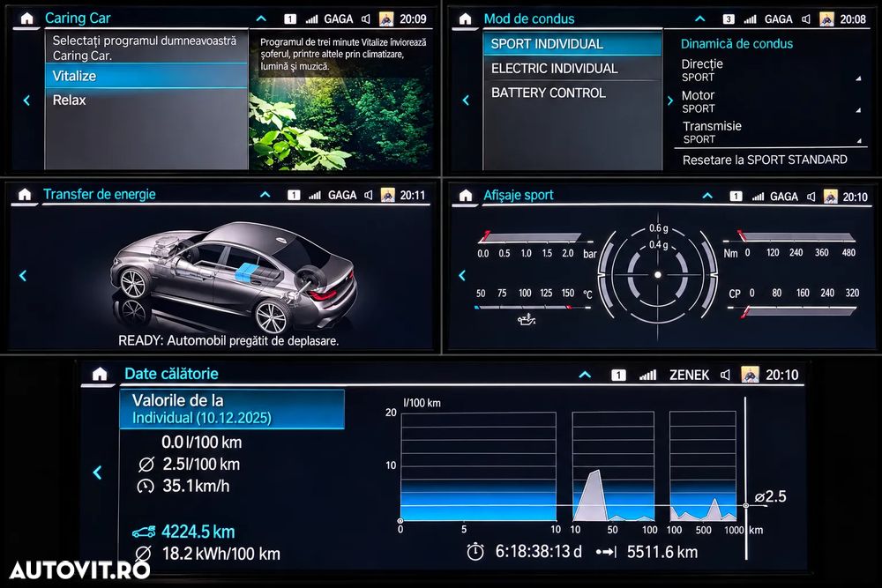Image resolution: width=882 pixels, height=588 pixels.
Task: Expand status bar chevron in Date călătorie
Action: [x=585, y=375]
